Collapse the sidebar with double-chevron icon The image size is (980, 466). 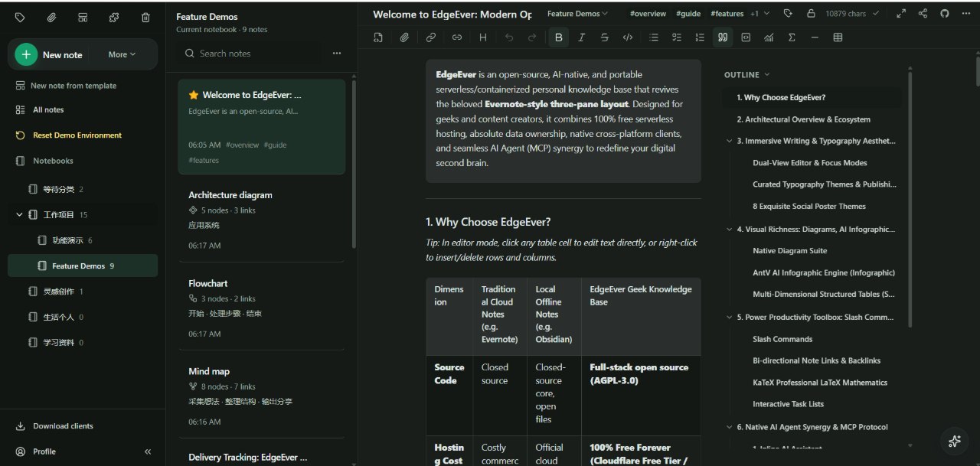coord(148,451)
